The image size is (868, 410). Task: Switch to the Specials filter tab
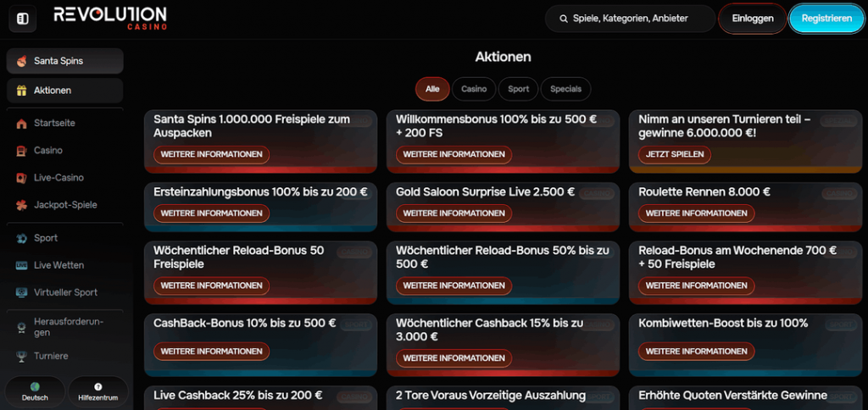[x=565, y=89]
